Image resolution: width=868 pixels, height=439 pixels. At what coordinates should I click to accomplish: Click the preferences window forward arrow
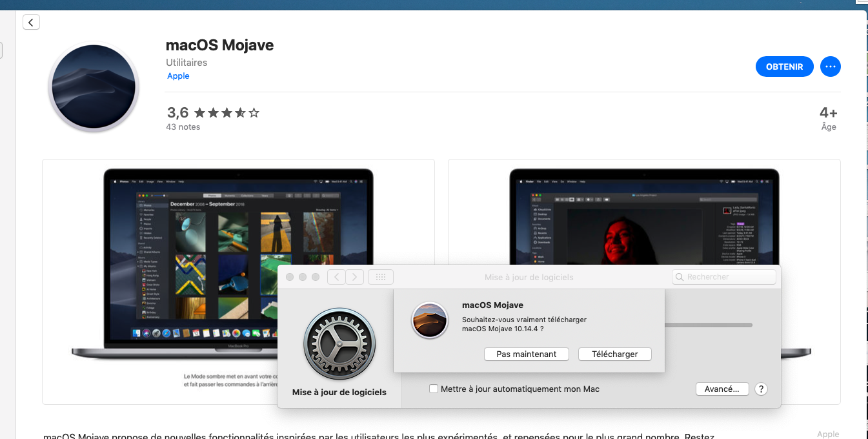355,277
